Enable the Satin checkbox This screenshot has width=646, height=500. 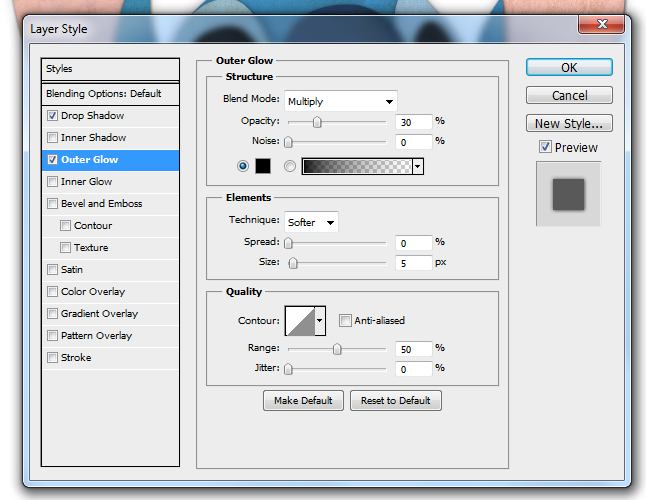52,269
